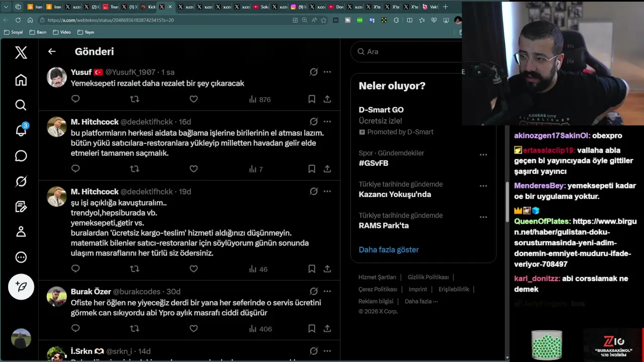Share M. Hitchcock's 16d post
This screenshot has height=362, width=644.
click(327, 169)
